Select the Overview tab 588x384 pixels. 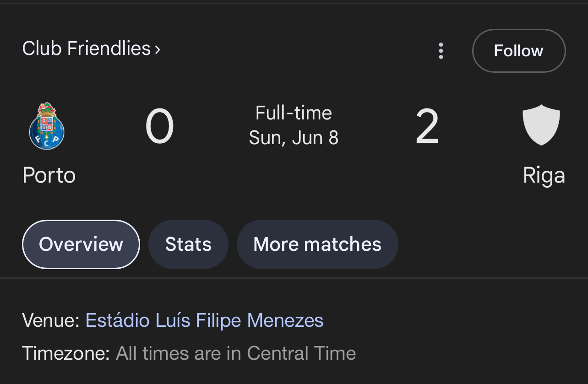(81, 244)
